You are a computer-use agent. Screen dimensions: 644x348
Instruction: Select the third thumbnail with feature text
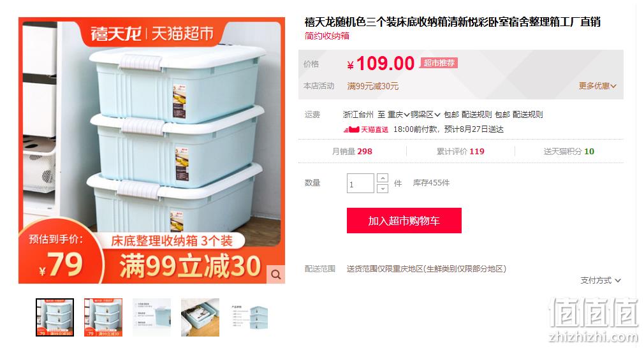pos(152,317)
